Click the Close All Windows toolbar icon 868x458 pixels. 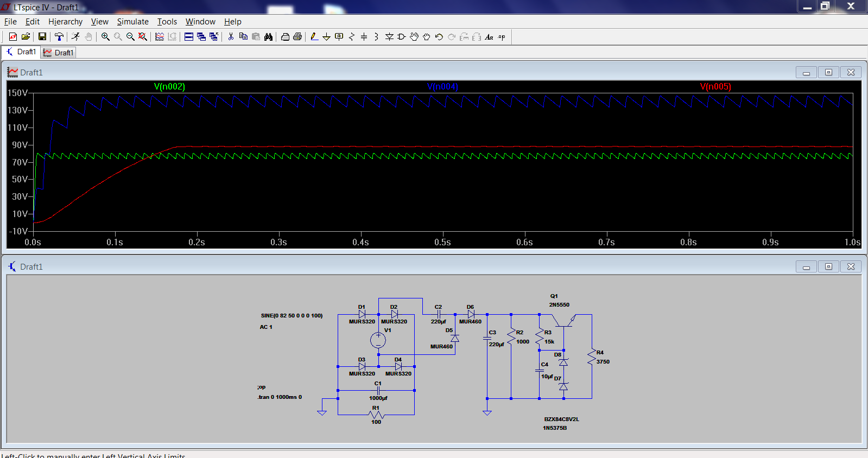pos(214,36)
